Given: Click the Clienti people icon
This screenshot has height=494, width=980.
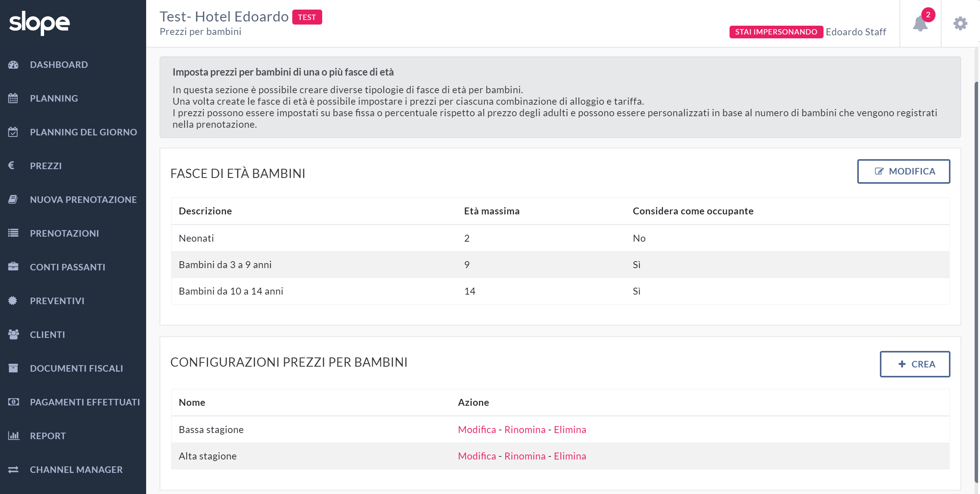Looking at the screenshot, I should 13,334.
